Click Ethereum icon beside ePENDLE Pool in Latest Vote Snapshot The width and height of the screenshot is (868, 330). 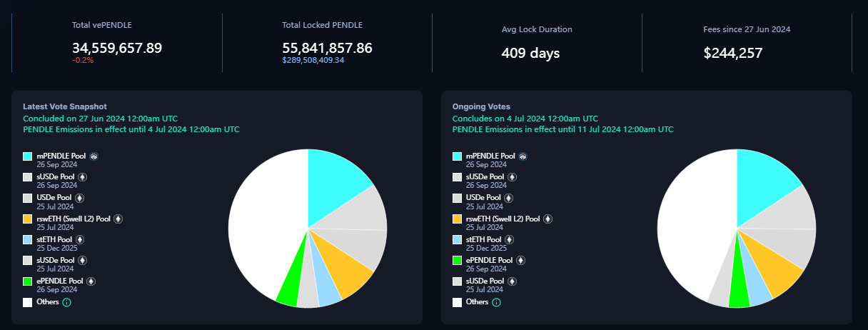pyautogui.click(x=91, y=281)
